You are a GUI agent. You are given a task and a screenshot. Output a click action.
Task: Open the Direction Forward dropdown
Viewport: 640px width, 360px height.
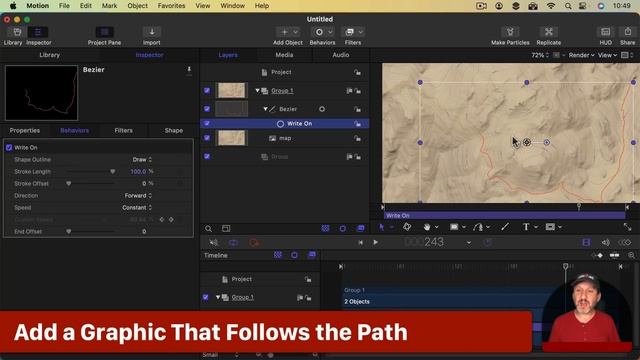138,196
